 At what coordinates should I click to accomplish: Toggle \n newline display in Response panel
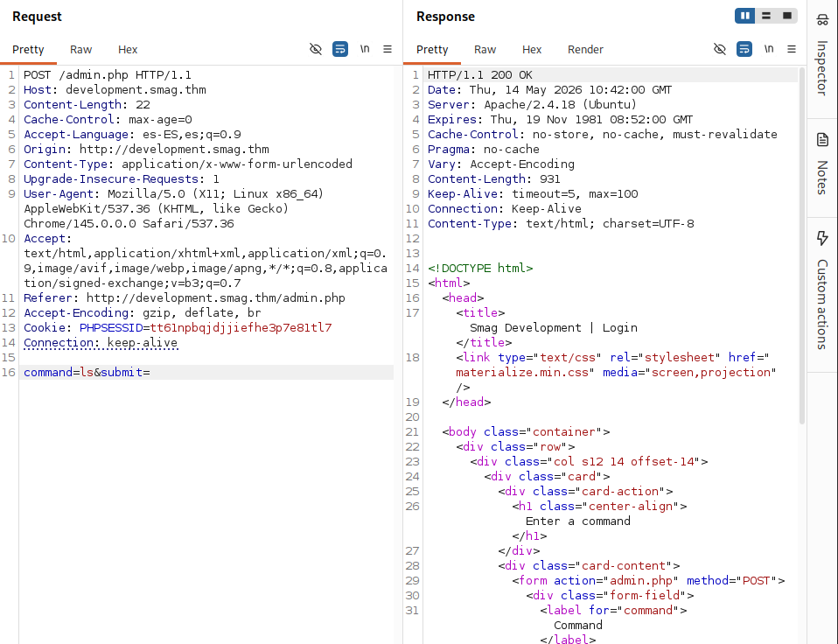coord(769,49)
